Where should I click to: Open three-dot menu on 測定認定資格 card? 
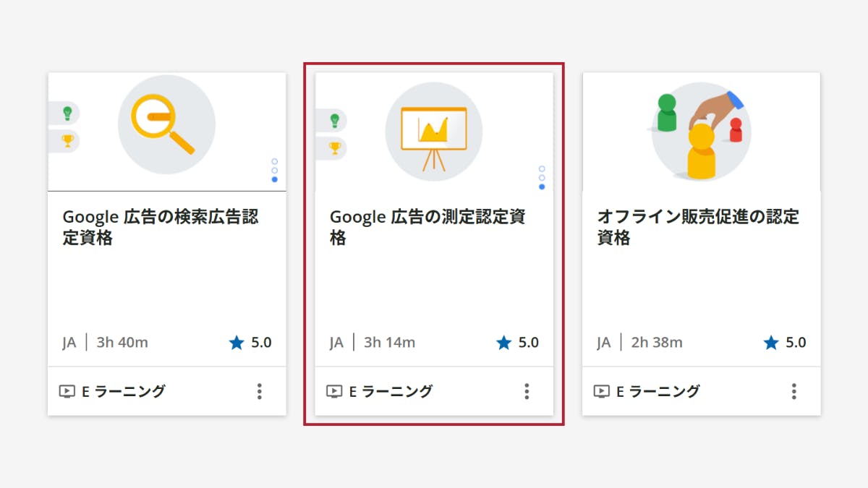click(x=527, y=391)
